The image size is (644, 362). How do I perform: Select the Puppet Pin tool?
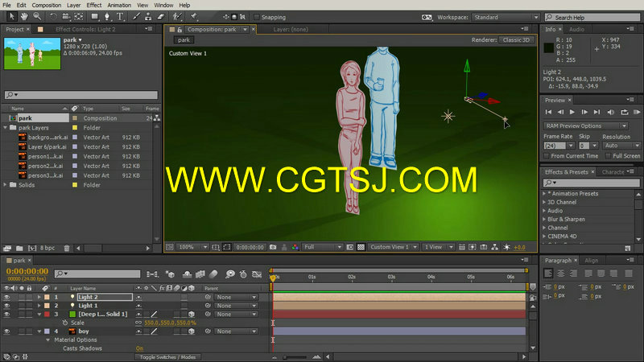tap(194, 17)
